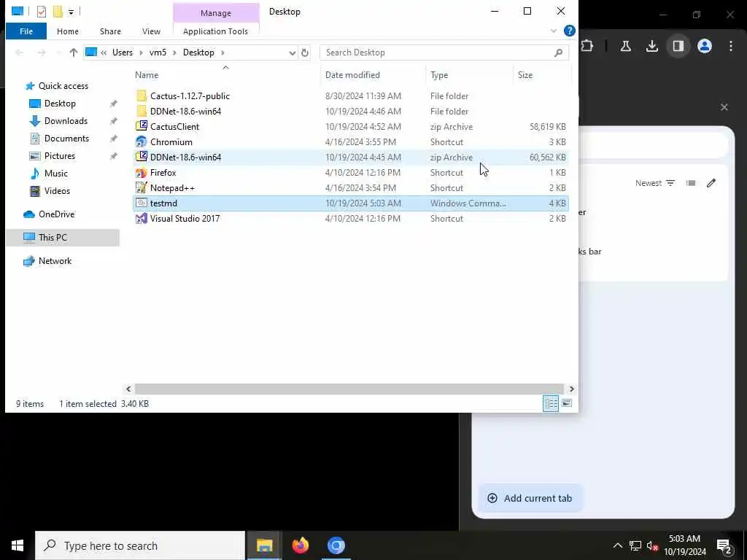Open the Share ribbon tab
This screenshot has width=747, height=560.
tap(110, 31)
